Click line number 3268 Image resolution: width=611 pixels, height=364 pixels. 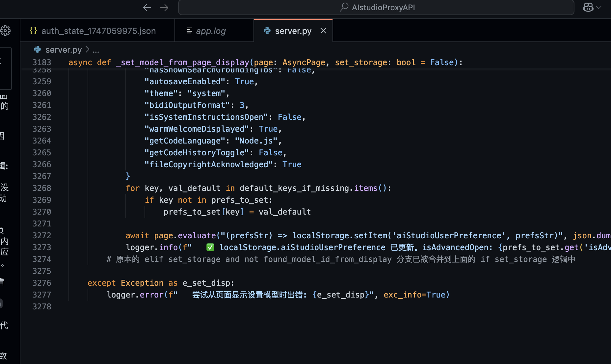[42, 188]
